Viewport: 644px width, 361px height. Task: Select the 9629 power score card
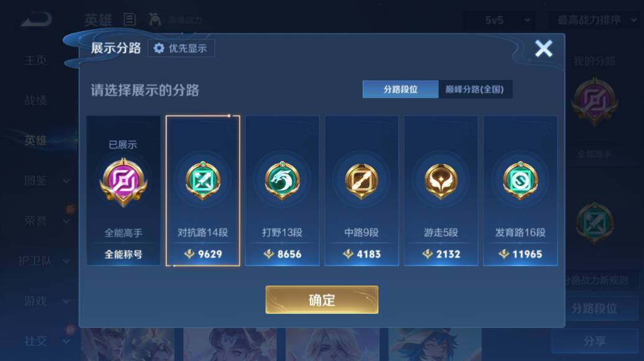[203, 191]
